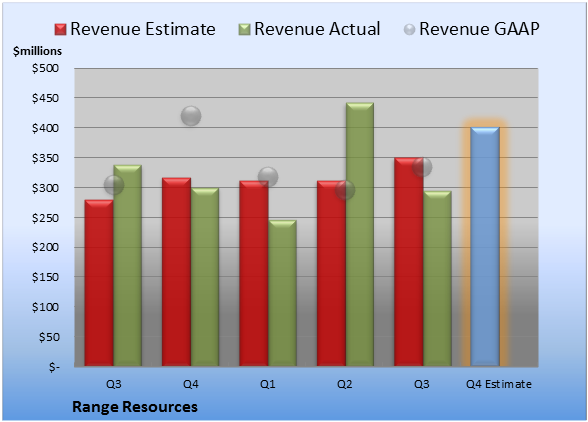Click the 'Range Resources' chart title
The image size is (588, 422).
pos(135,407)
